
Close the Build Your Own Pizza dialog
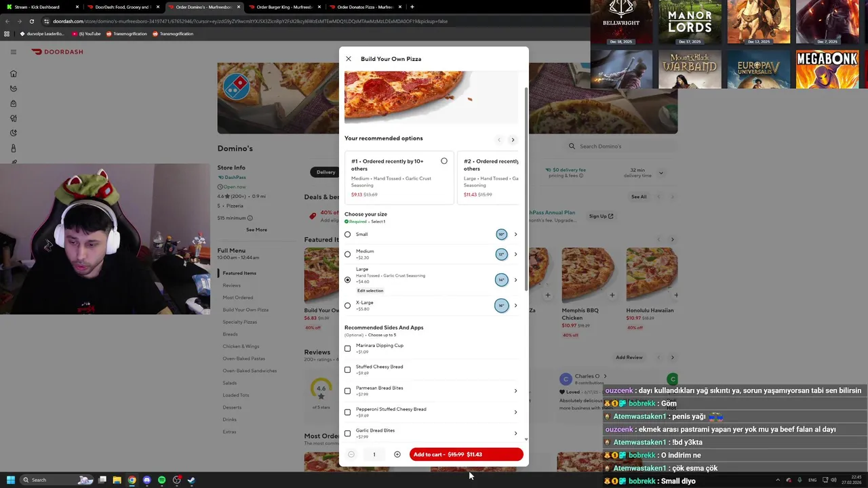(349, 59)
